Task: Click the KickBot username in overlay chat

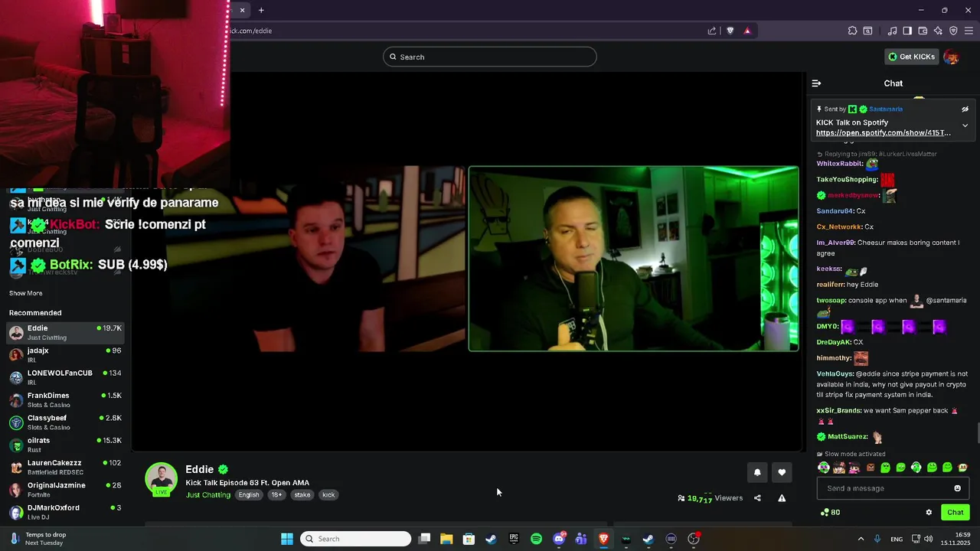Action: point(75,225)
